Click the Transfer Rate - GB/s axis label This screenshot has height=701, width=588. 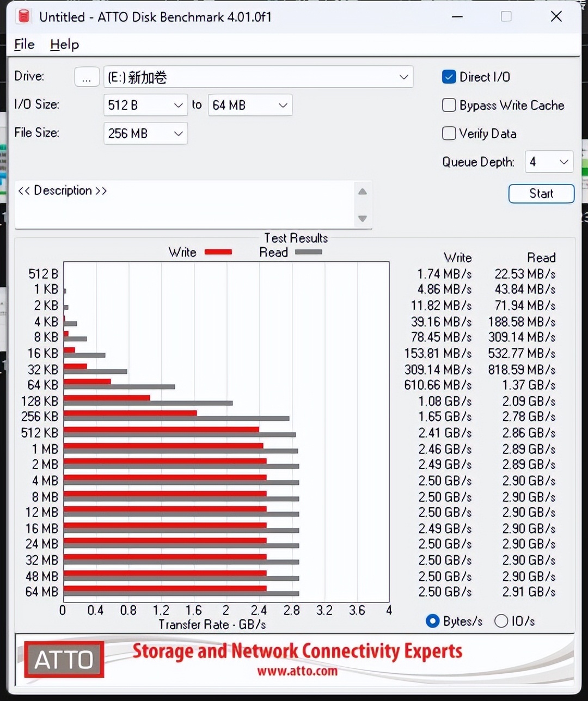click(212, 624)
